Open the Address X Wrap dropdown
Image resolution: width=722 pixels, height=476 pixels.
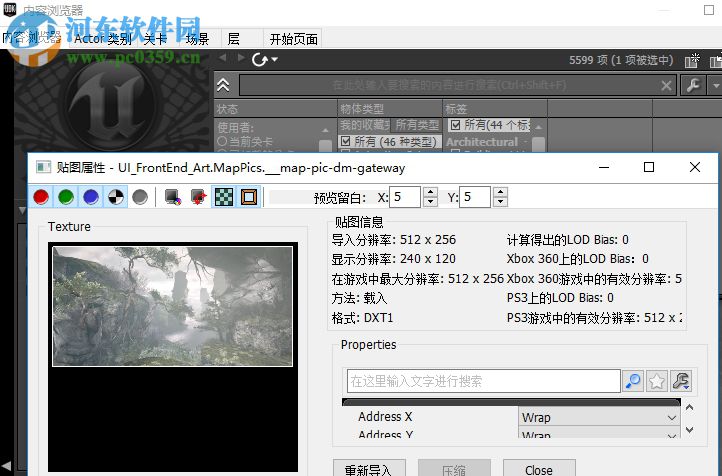pyautogui.click(x=599, y=418)
